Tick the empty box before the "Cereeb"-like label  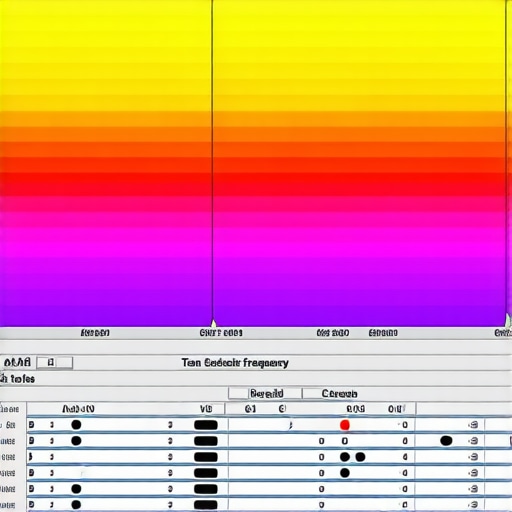311,393
